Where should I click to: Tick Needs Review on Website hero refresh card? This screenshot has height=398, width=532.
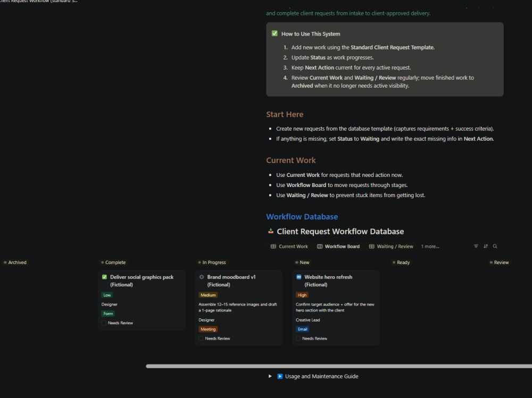point(298,338)
